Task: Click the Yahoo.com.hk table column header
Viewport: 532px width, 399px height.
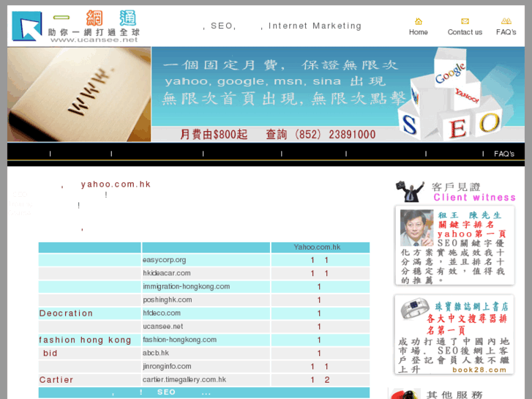Action: click(x=320, y=247)
